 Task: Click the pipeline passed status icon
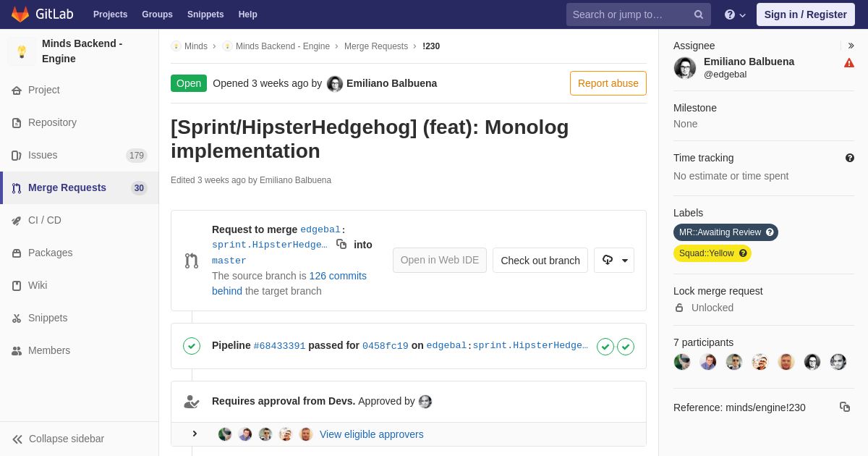[x=192, y=346]
